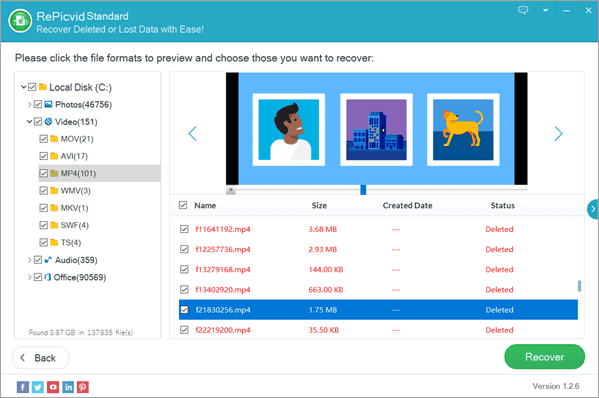The image size is (599, 398).
Task: Open the Facebook share icon
Action: [x=23, y=387]
